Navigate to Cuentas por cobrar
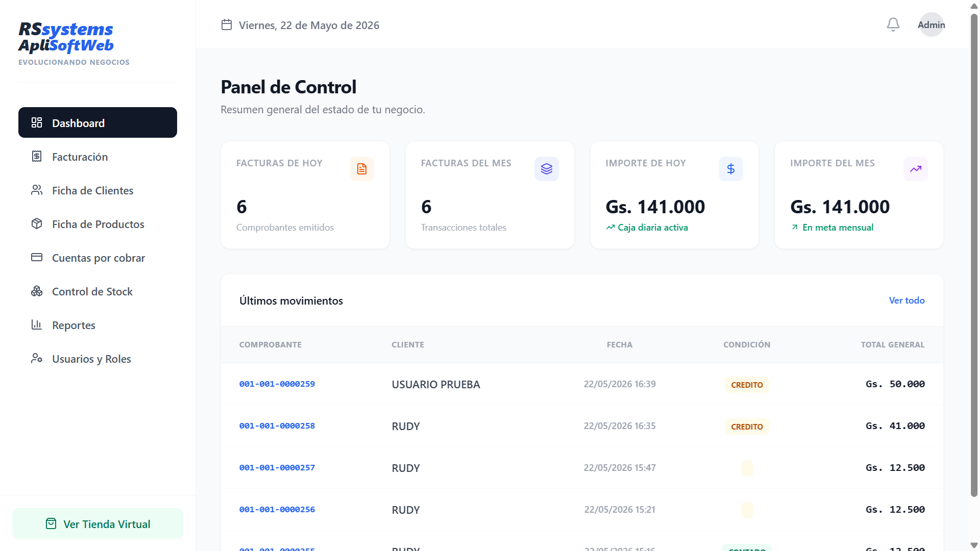The height and width of the screenshot is (551, 980). pyautogui.click(x=97, y=257)
